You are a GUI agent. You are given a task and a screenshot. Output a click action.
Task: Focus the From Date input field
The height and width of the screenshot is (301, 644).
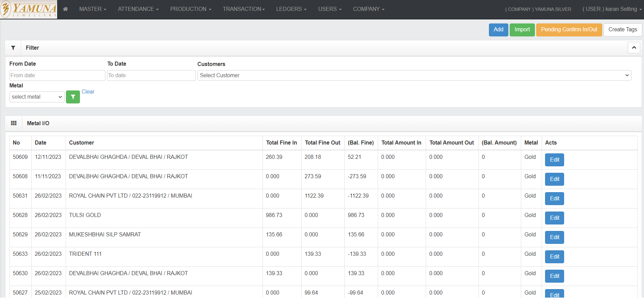[57, 76]
